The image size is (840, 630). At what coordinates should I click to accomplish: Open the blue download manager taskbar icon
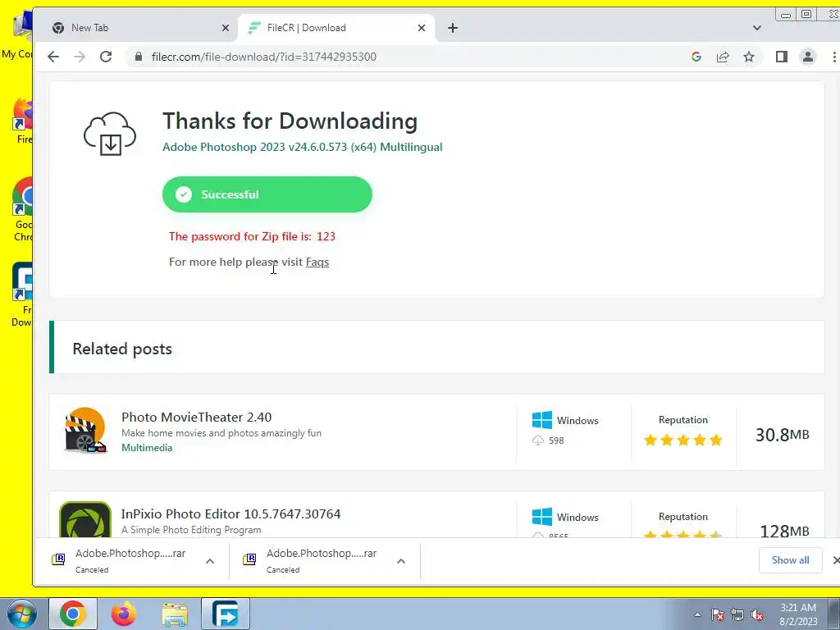[x=226, y=614]
